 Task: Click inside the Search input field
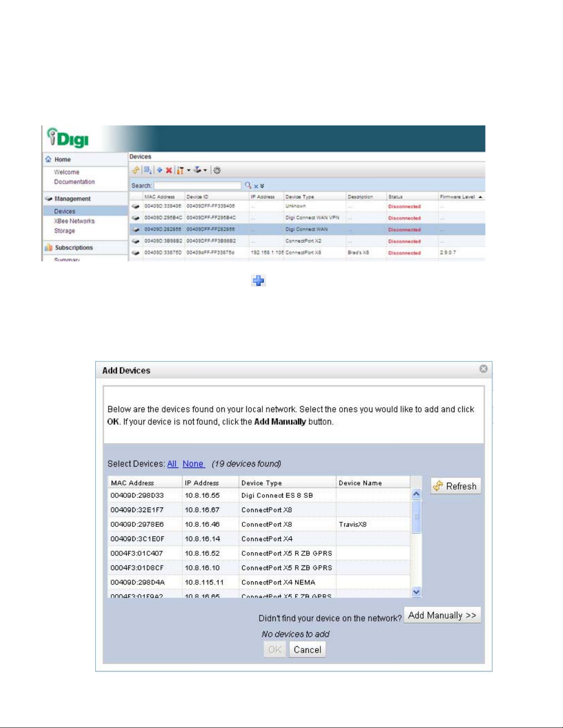point(198,186)
